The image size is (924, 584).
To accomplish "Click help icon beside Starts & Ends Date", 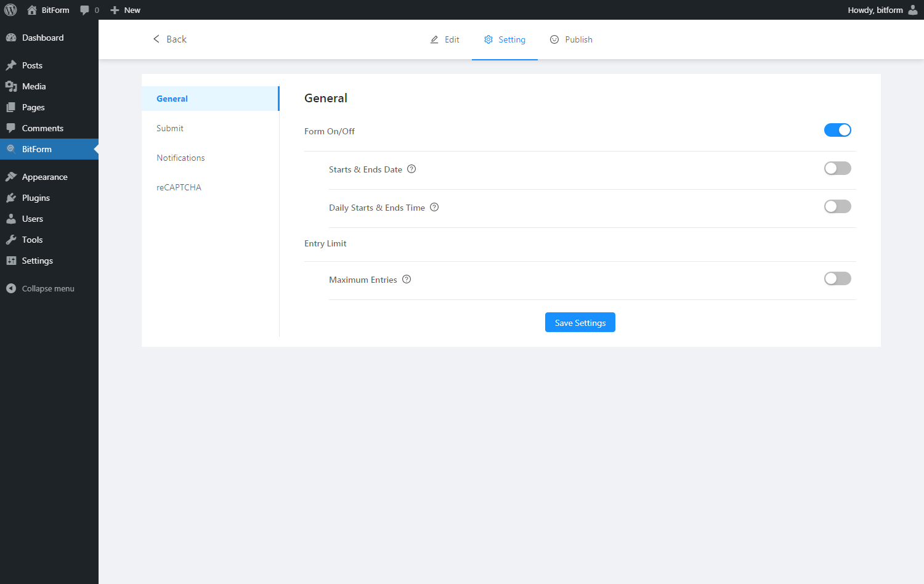I will (411, 169).
